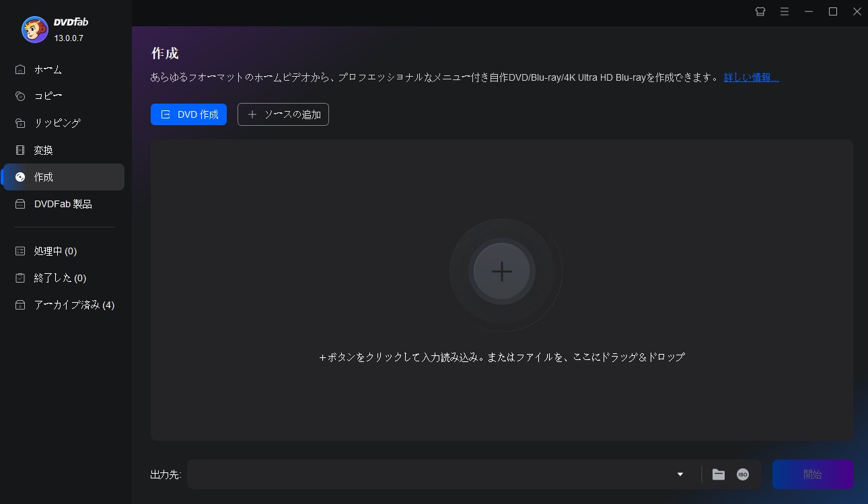Select ISO output icon
This screenshot has height=504, width=868.
click(x=743, y=474)
